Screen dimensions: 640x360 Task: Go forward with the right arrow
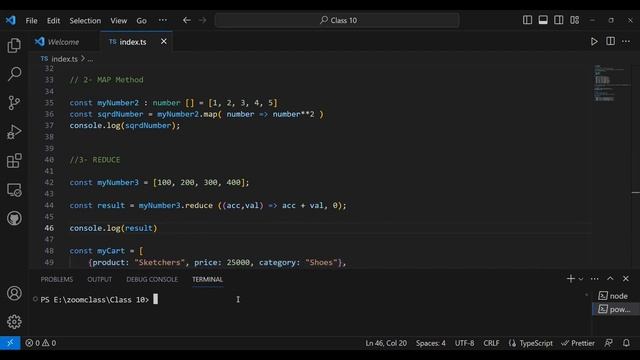pyautogui.click(x=202, y=20)
